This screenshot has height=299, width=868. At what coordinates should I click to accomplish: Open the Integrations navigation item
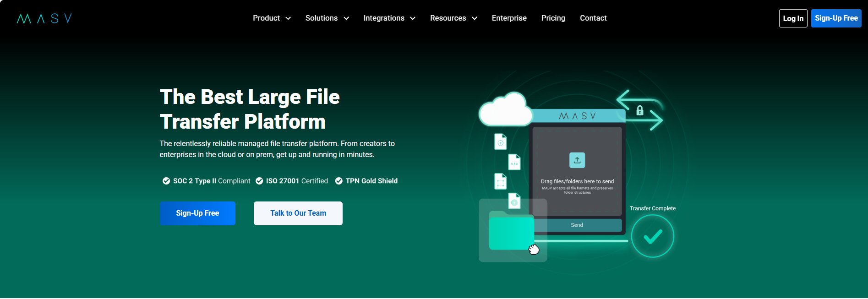click(x=384, y=18)
